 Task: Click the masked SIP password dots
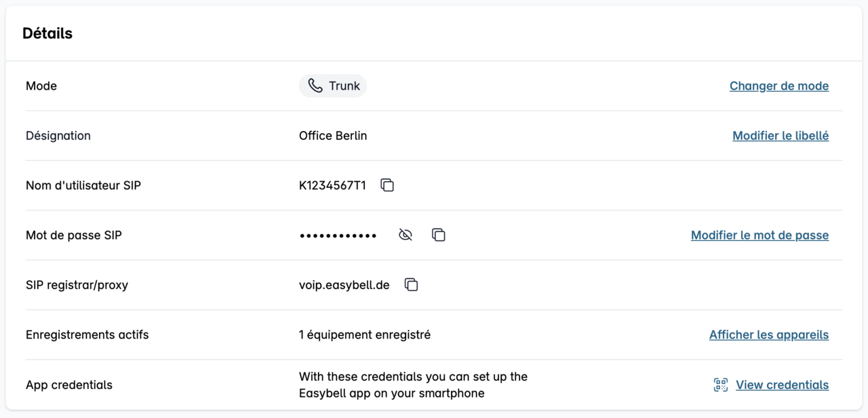338,235
